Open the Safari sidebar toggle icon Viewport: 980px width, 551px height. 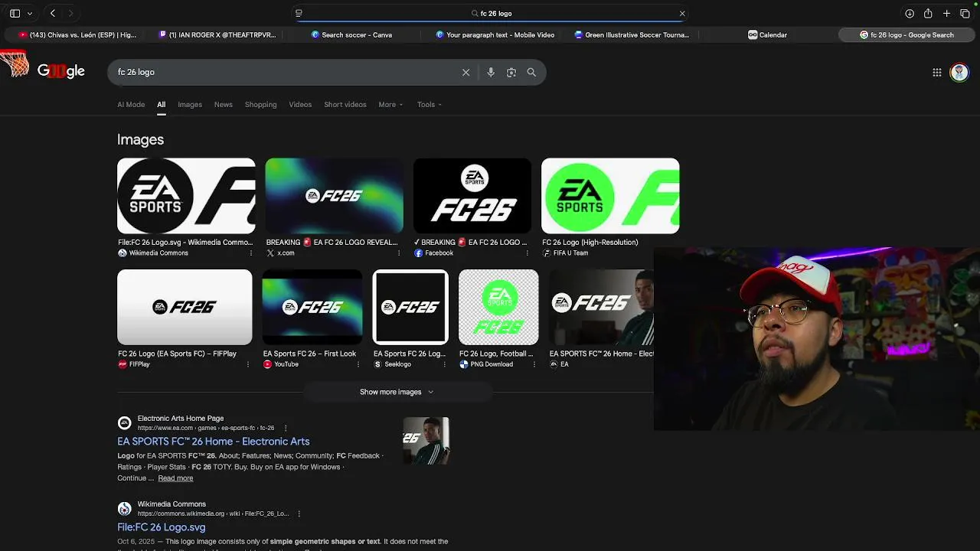(x=15, y=13)
